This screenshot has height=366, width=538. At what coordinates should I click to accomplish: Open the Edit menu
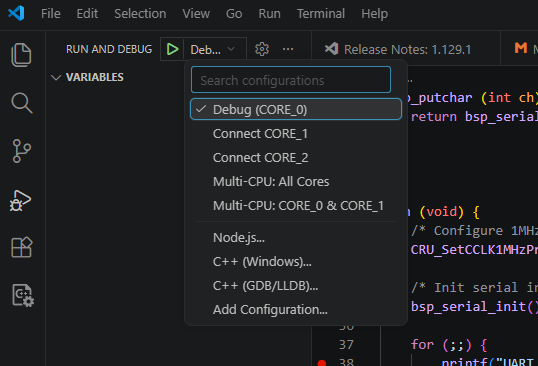coord(87,14)
